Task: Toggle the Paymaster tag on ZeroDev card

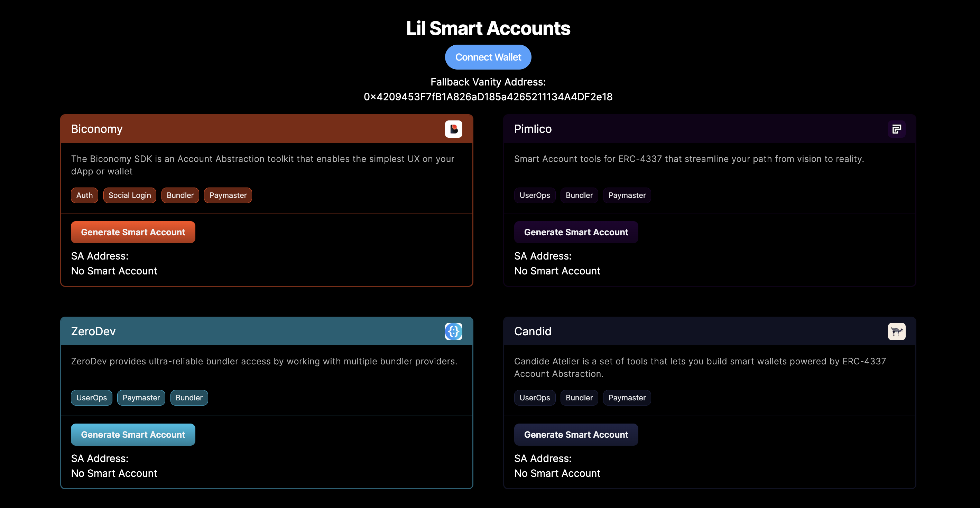Action: click(x=141, y=398)
